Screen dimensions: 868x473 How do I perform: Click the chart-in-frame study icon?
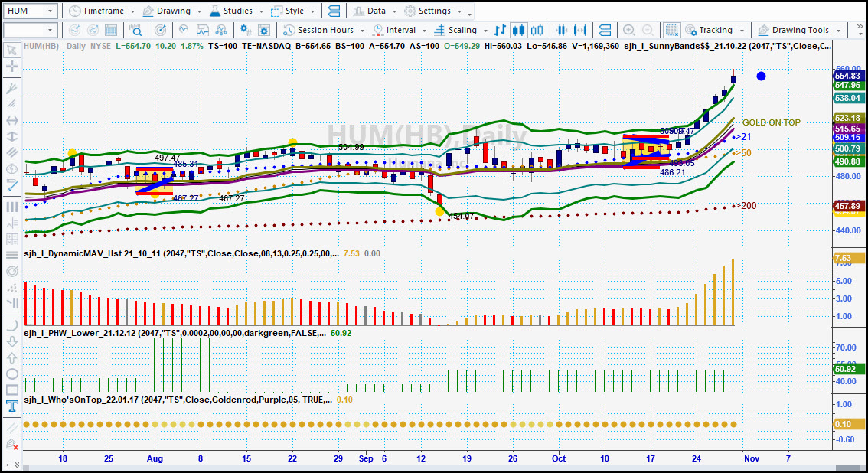pos(203,30)
